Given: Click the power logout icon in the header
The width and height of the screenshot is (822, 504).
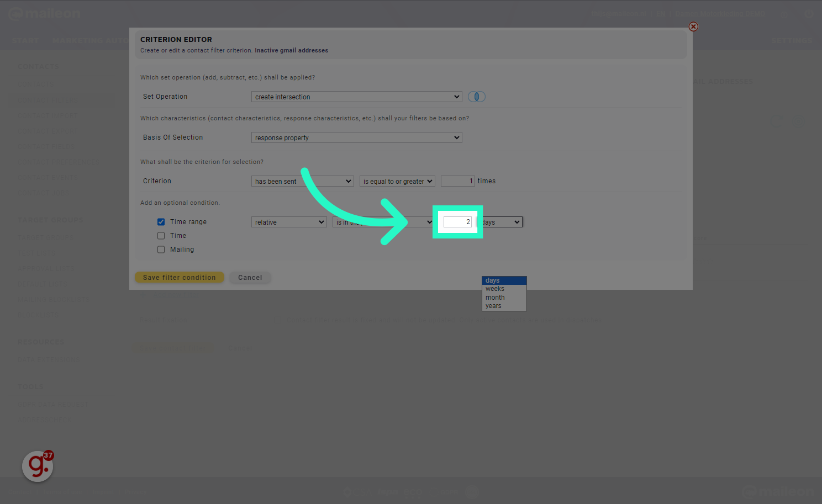Looking at the screenshot, I should click(x=809, y=14).
